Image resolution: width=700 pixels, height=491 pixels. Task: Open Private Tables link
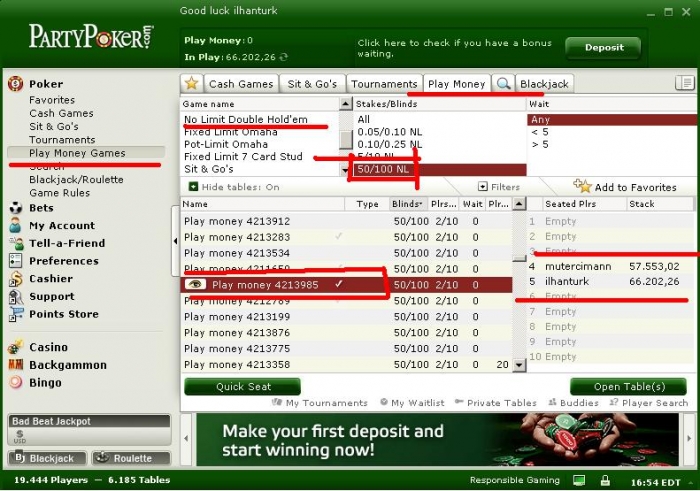[496, 403]
